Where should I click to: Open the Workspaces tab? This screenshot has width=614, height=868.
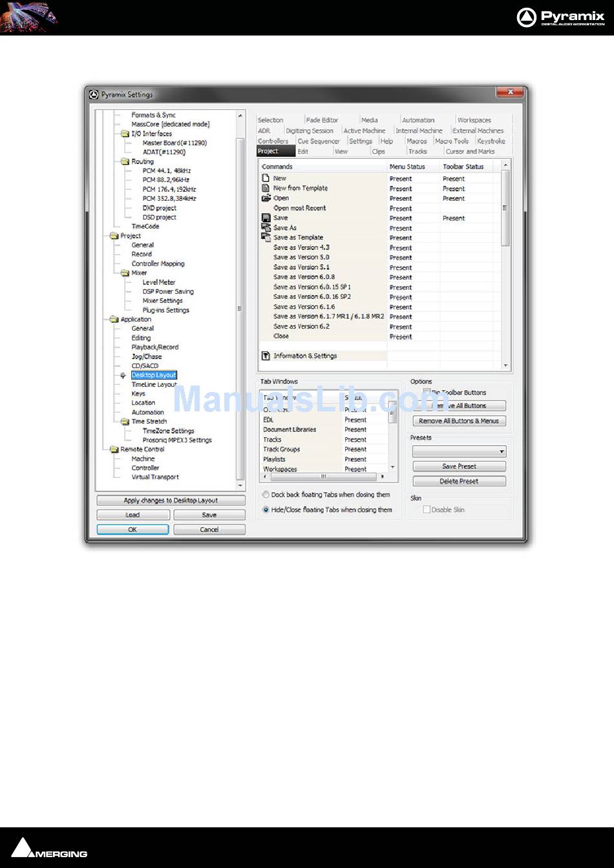(x=474, y=120)
